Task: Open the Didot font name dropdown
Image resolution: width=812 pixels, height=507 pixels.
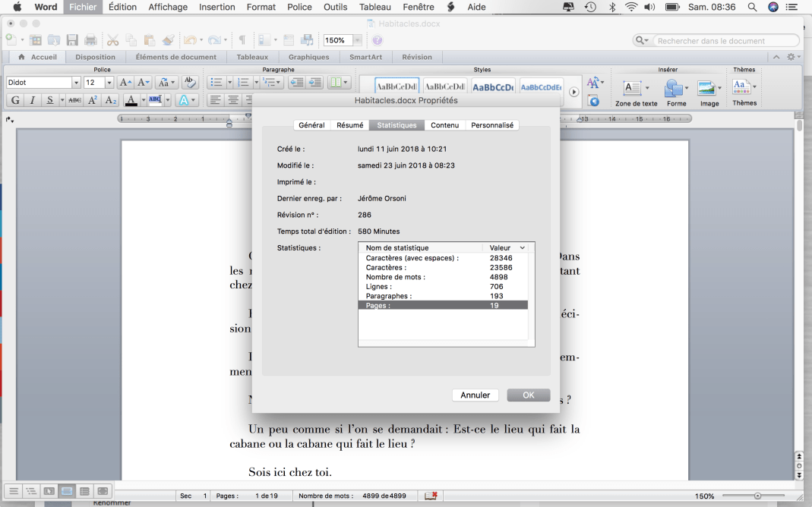Action: point(76,83)
